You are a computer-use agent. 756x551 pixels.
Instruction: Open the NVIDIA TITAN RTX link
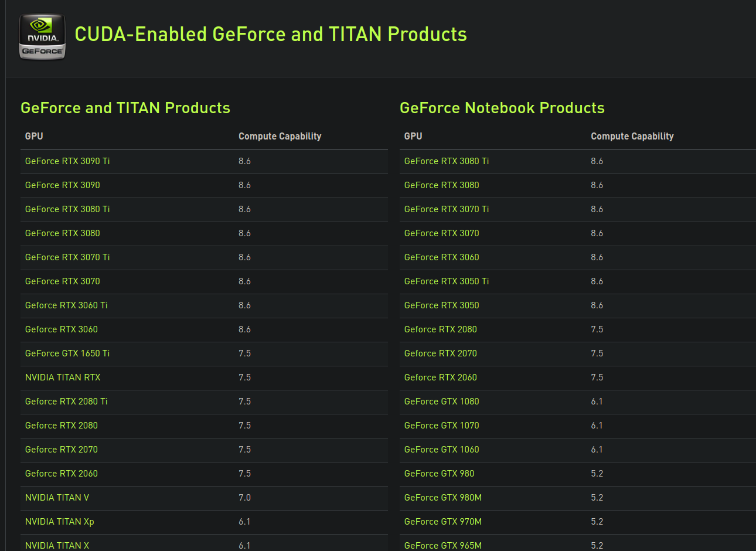(63, 377)
